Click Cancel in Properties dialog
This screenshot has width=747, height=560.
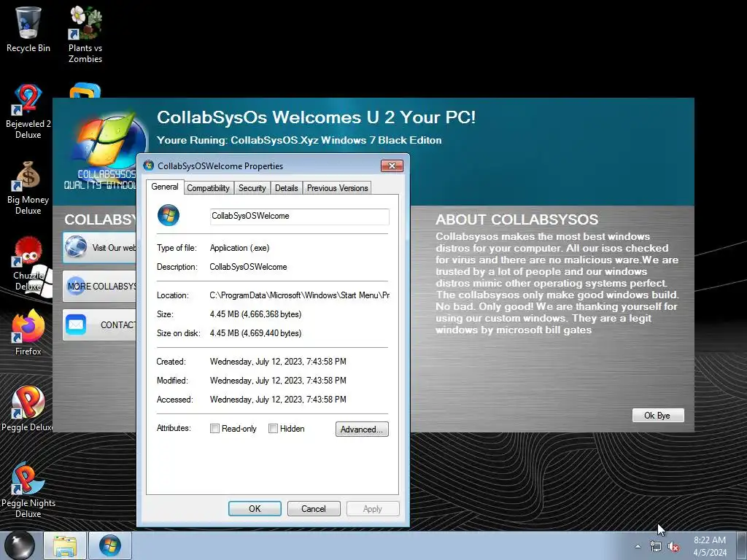[x=314, y=508]
